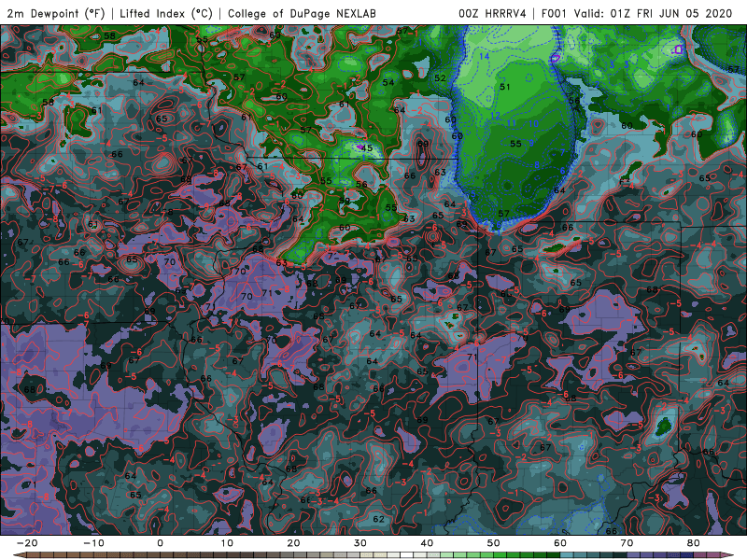The image size is (747, 560).
Task: Click the '2m Dewpoint (°F)' title text
Action: (x=55, y=13)
